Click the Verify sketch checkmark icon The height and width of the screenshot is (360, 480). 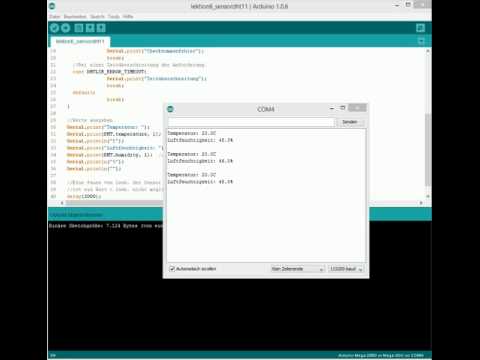click(55, 28)
